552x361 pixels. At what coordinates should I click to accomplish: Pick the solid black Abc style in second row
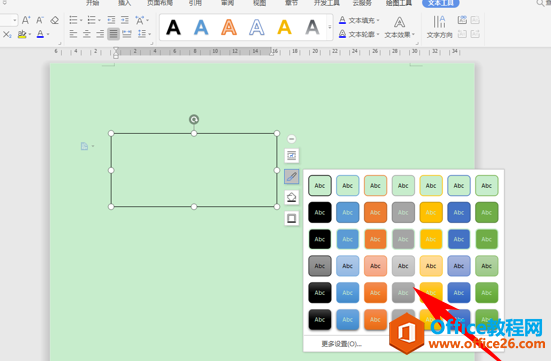click(x=320, y=212)
